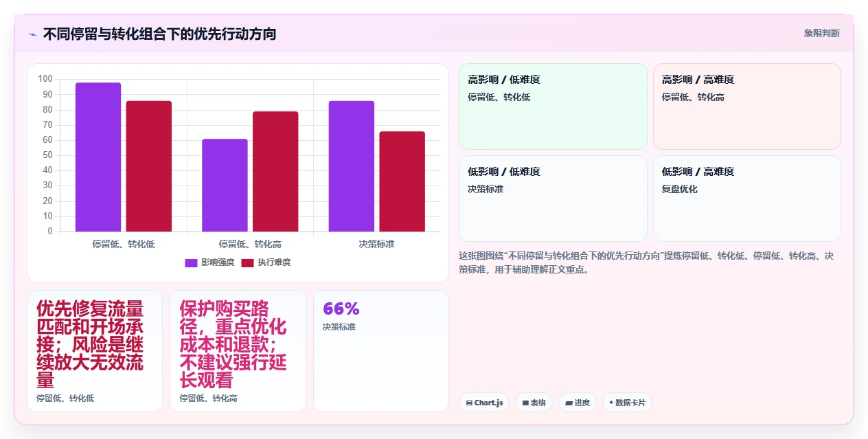Click crimson bar for 停留低、转化低
Viewport: 868px width, 439px height.
click(149, 166)
